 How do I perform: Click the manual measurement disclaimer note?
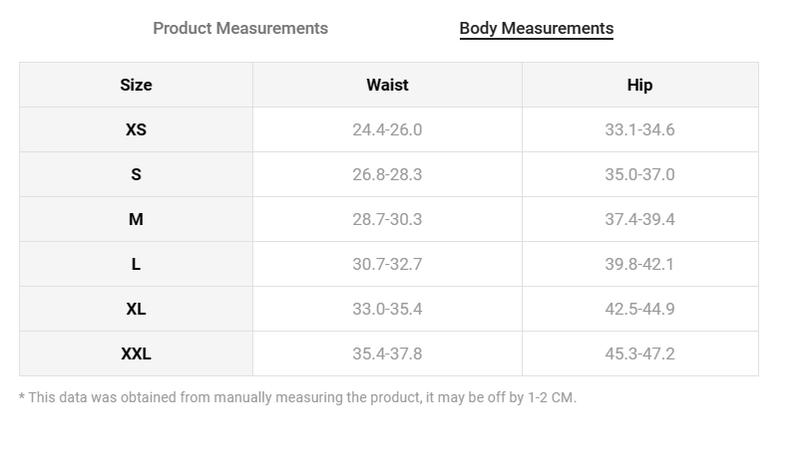[x=297, y=398]
